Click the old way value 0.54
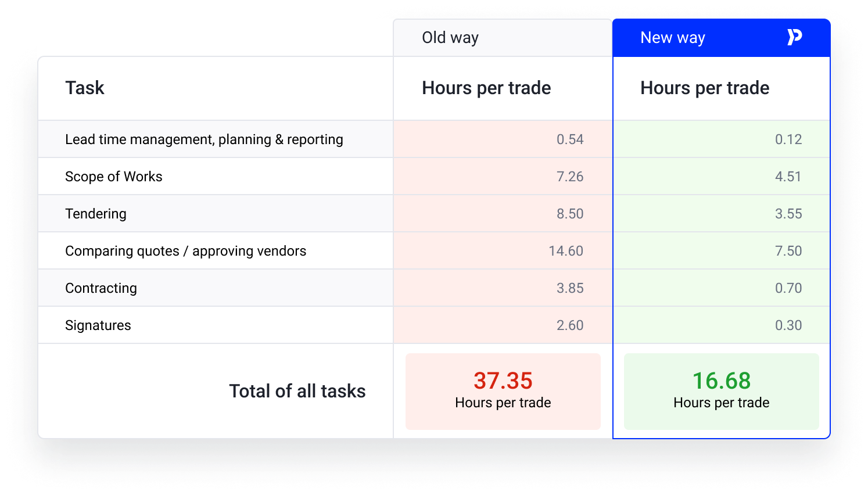The height and width of the screenshot is (495, 868). click(570, 139)
